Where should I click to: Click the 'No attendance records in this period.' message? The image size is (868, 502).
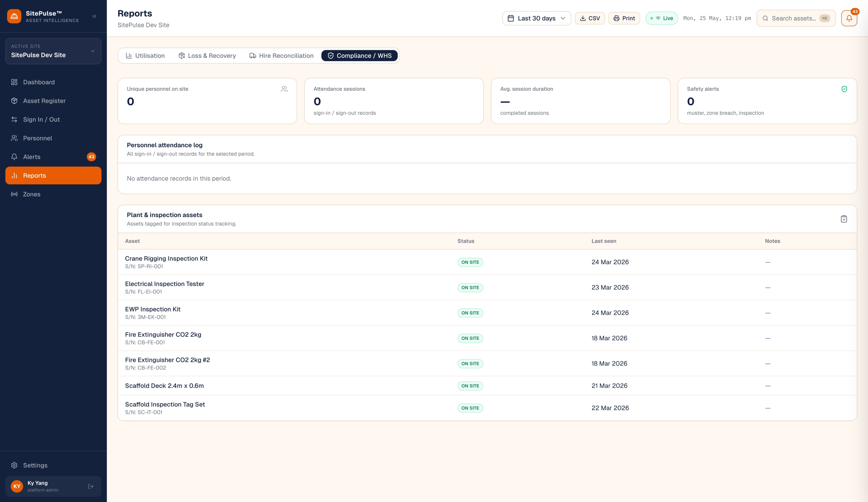(179, 178)
